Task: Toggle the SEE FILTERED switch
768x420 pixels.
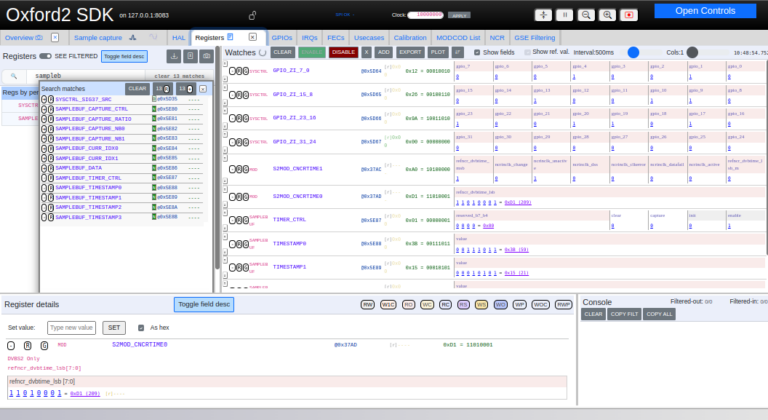Action: pyautogui.click(x=46, y=56)
